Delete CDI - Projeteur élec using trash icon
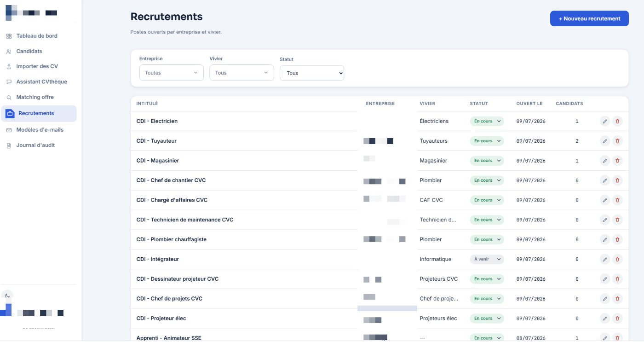 (x=617, y=319)
